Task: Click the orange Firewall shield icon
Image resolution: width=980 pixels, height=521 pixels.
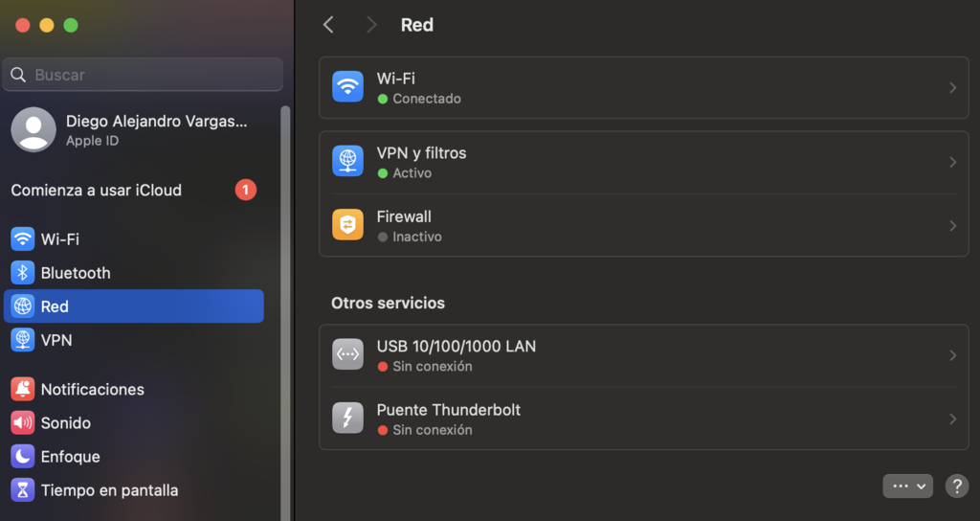Action: click(347, 225)
